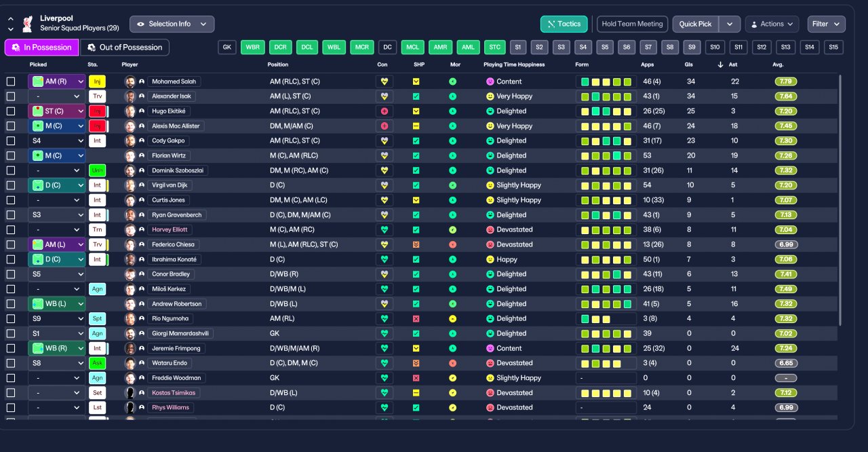Open the Selection Info dropdown
The width and height of the screenshot is (868, 452).
click(x=172, y=24)
